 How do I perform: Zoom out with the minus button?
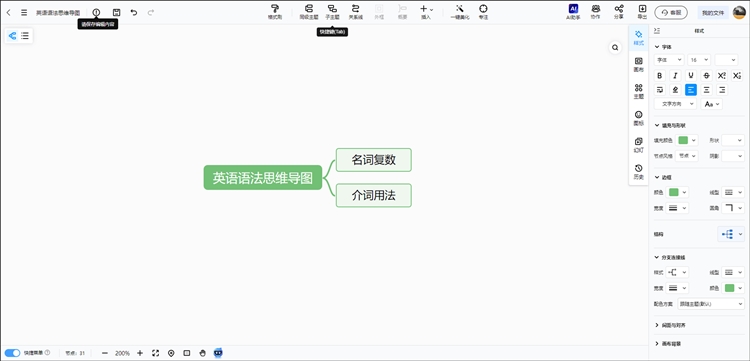click(x=105, y=353)
